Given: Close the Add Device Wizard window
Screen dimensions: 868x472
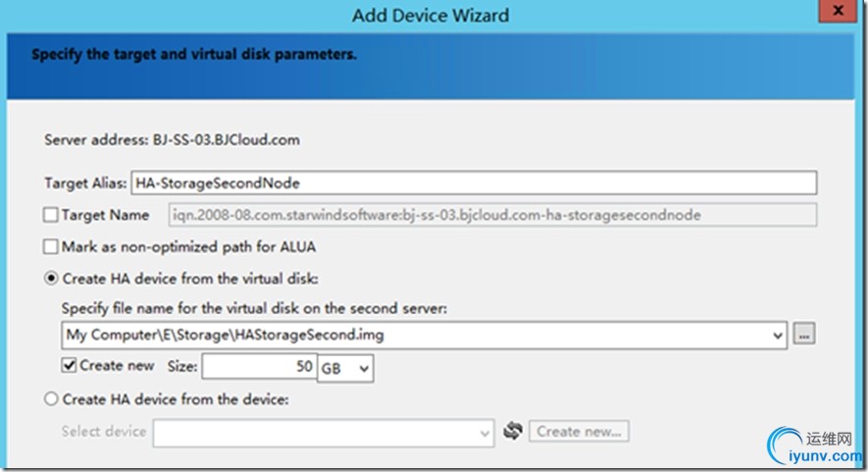Looking at the screenshot, I should point(840,12).
